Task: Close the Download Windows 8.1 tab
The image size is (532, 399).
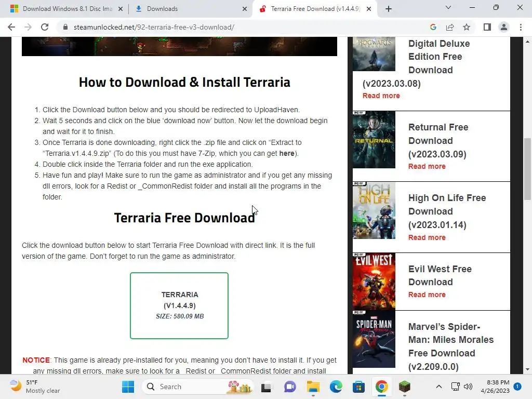Action: pyautogui.click(x=121, y=9)
